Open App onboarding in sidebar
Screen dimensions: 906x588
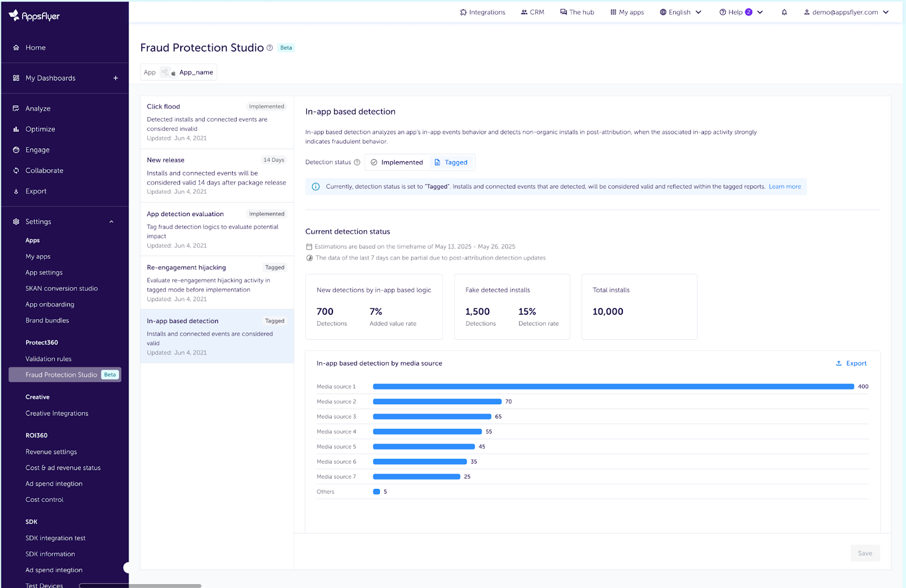(x=50, y=304)
